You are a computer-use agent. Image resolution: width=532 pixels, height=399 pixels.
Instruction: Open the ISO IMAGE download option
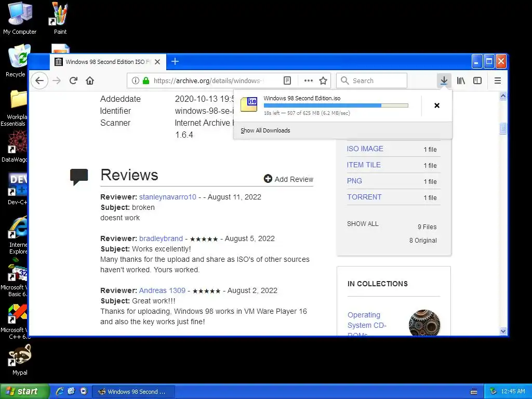tap(365, 149)
